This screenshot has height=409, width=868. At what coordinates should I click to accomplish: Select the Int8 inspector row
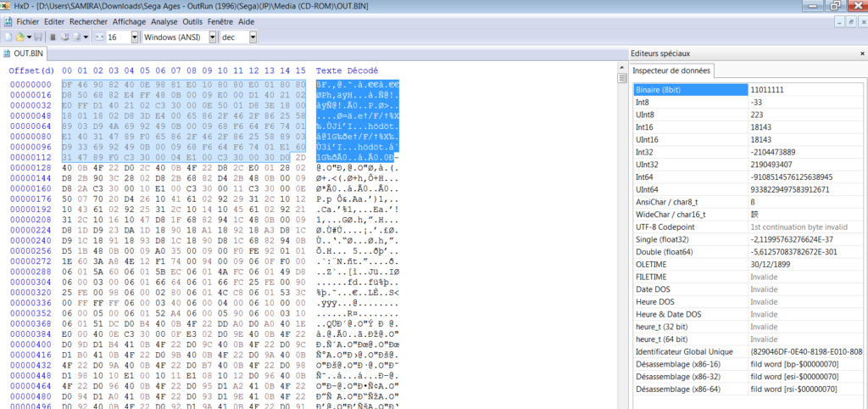coord(749,102)
